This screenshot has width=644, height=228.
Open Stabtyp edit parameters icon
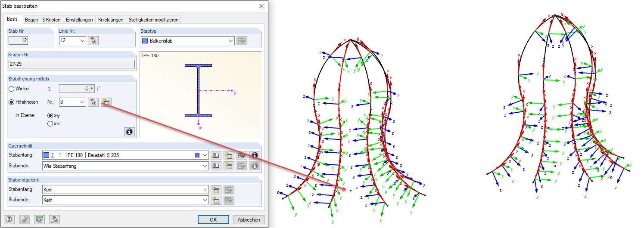click(x=242, y=41)
